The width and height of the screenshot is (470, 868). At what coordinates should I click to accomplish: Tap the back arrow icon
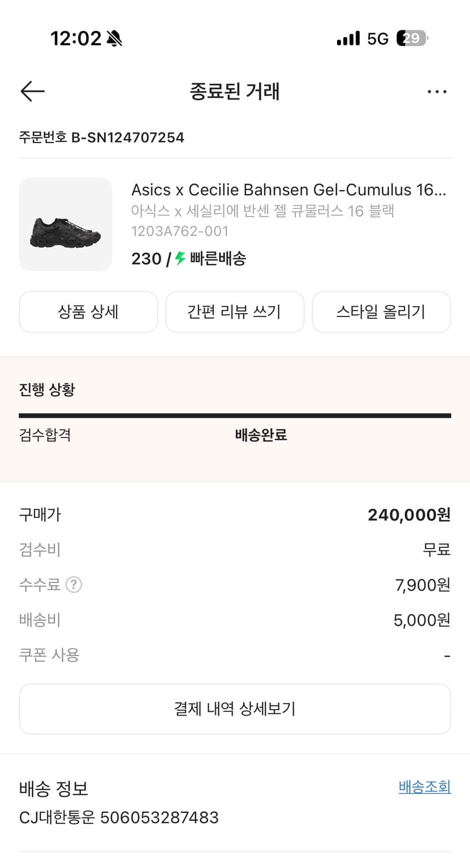point(32,91)
